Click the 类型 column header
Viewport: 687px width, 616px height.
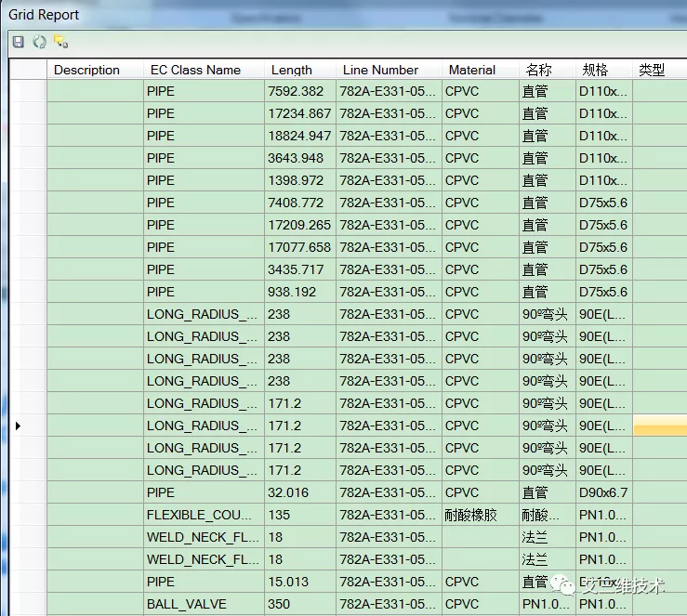click(652, 70)
